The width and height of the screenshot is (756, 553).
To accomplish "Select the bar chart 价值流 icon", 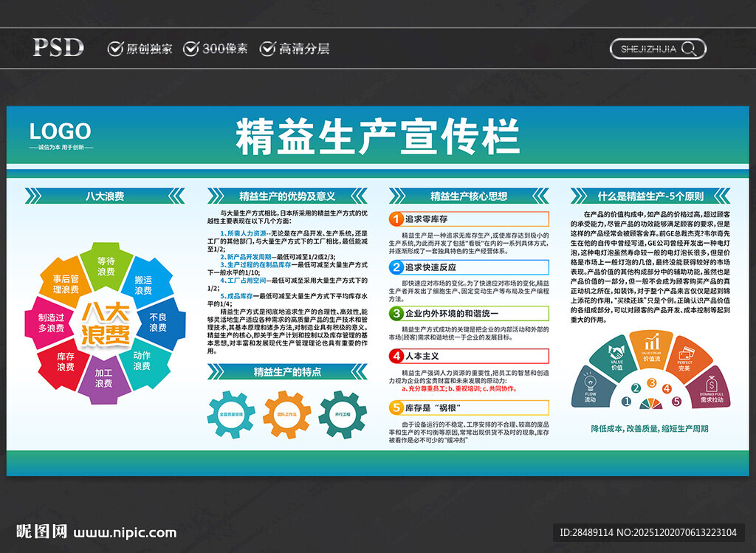I will click(652, 343).
